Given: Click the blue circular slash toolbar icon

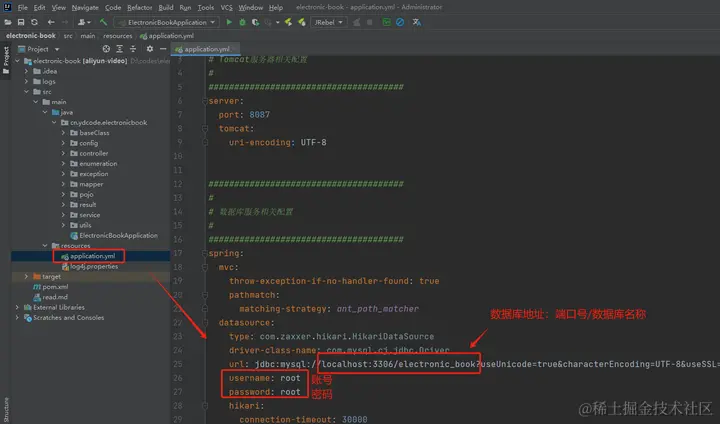Looking at the screenshot, I should (x=400, y=22).
